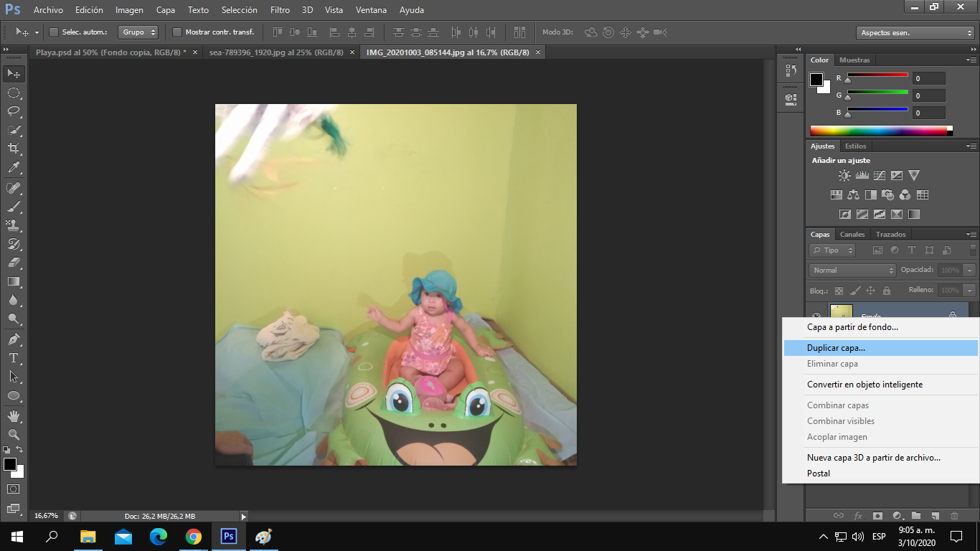This screenshot has height=551, width=980.
Task: Select the Quick Selection tool
Action: tap(14, 130)
